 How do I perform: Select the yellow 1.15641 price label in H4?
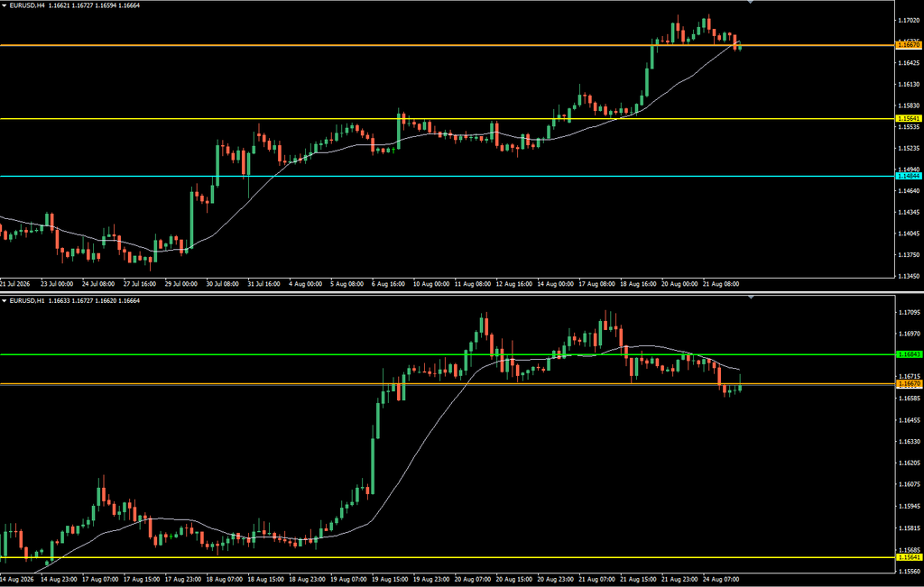coord(908,118)
